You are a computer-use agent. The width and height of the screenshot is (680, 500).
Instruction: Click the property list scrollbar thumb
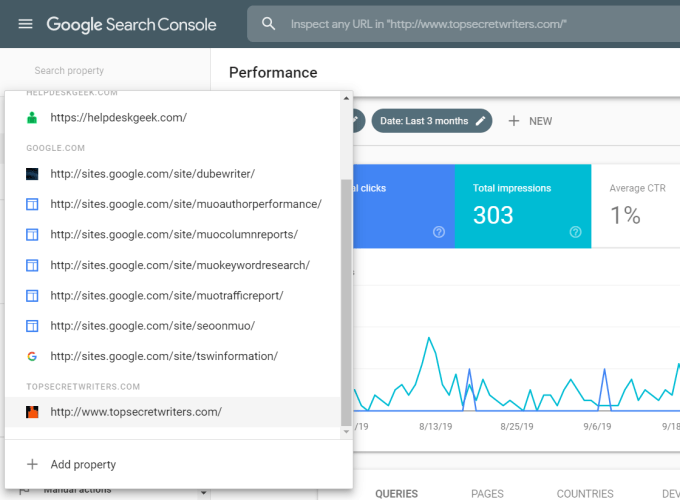coord(346,300)
